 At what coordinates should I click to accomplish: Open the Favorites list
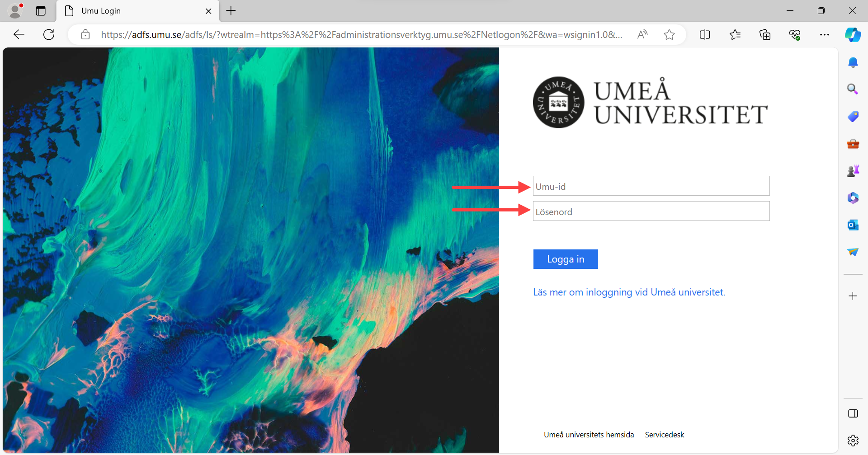tap(735, 34)
